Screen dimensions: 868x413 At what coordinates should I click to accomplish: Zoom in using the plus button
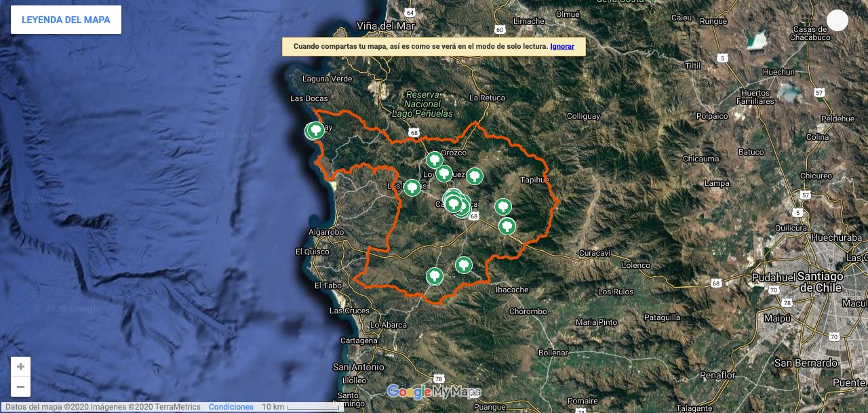pyautogui.click(x=20, y=366)
